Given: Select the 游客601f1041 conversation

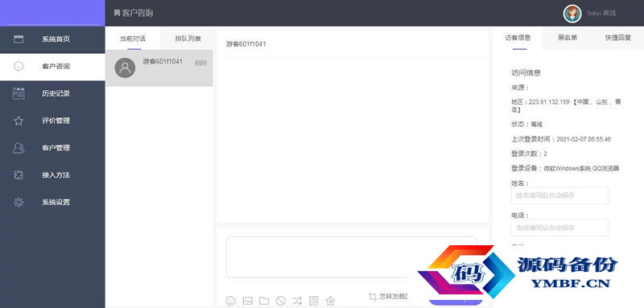Looking at the screenshot, I should [159, 68].
